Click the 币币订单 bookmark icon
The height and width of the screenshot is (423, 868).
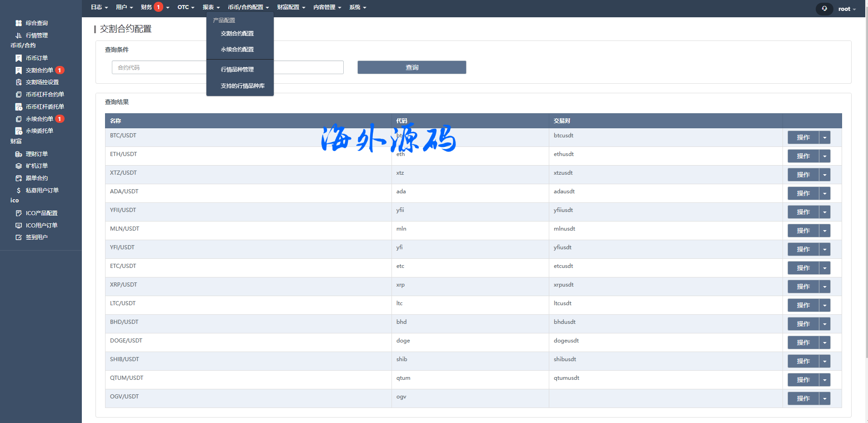[19, 58]
